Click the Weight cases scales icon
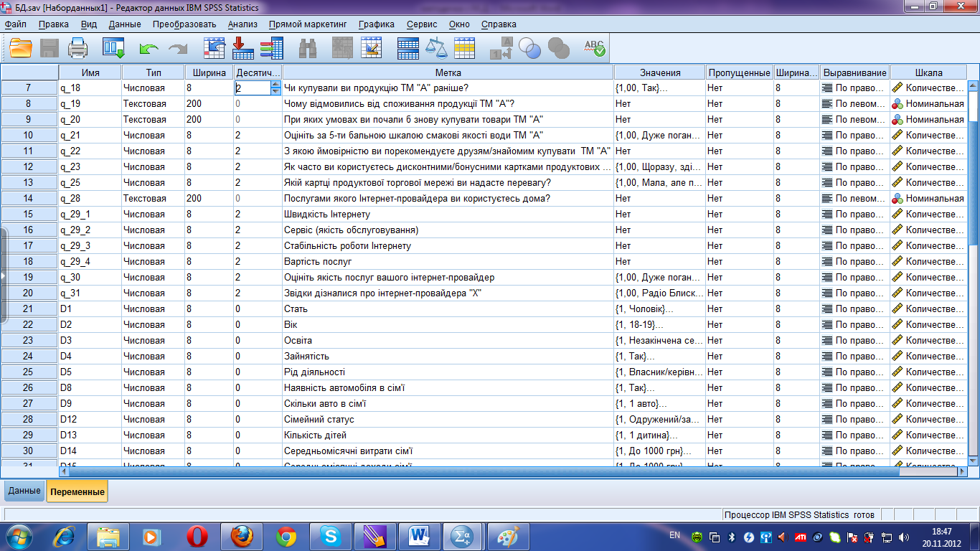This screenshot has width=980, height=551. 435,48
